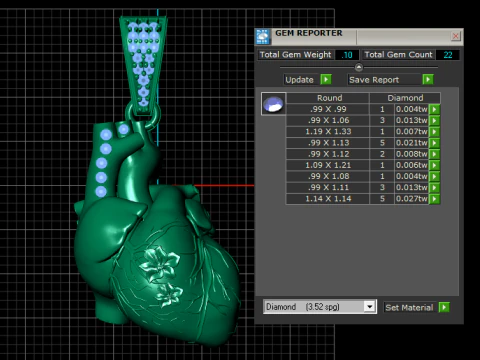The width and height of the screenshot is (480, 360).
Task: Click the 0.021tw weight value
Action: (411, 143)
